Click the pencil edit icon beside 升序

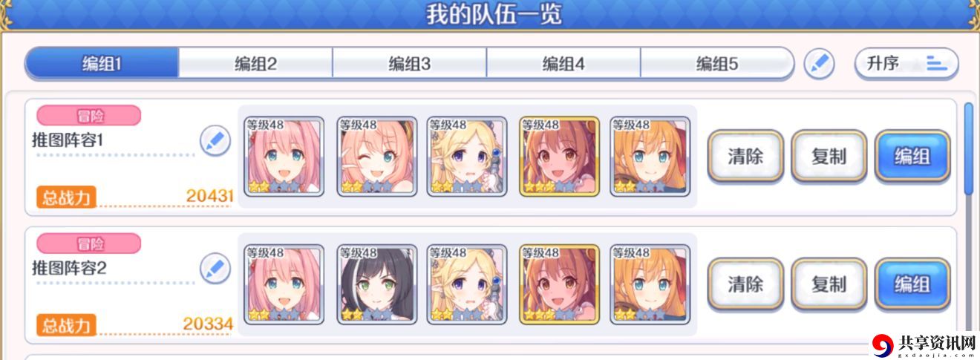(x=819, y=64)
